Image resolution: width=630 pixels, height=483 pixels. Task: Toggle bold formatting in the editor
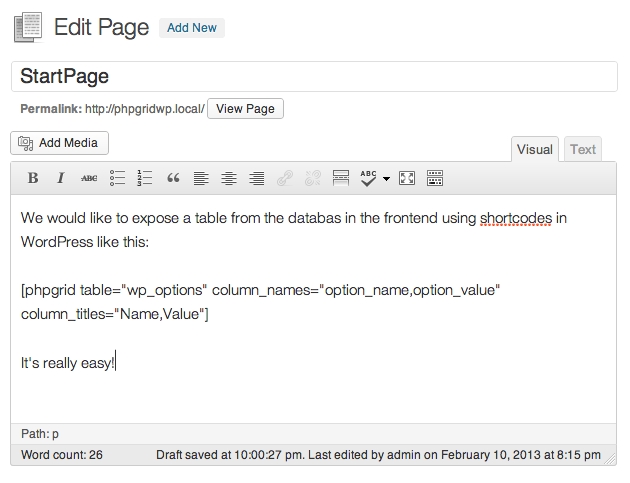32,179
